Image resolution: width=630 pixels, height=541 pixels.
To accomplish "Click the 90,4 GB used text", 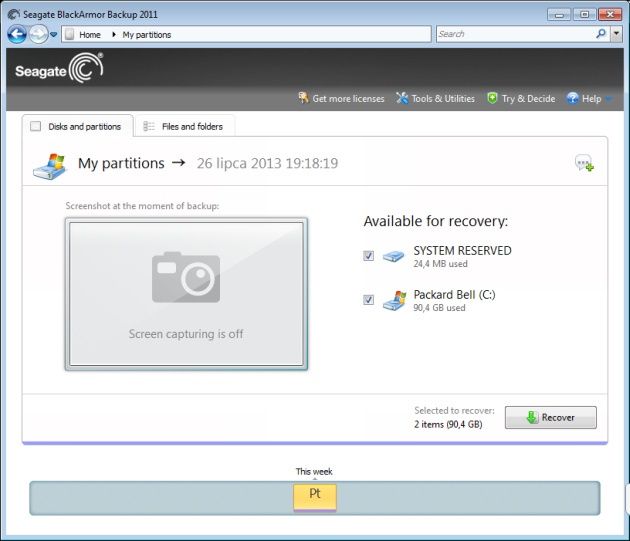I will coord(439,308).
